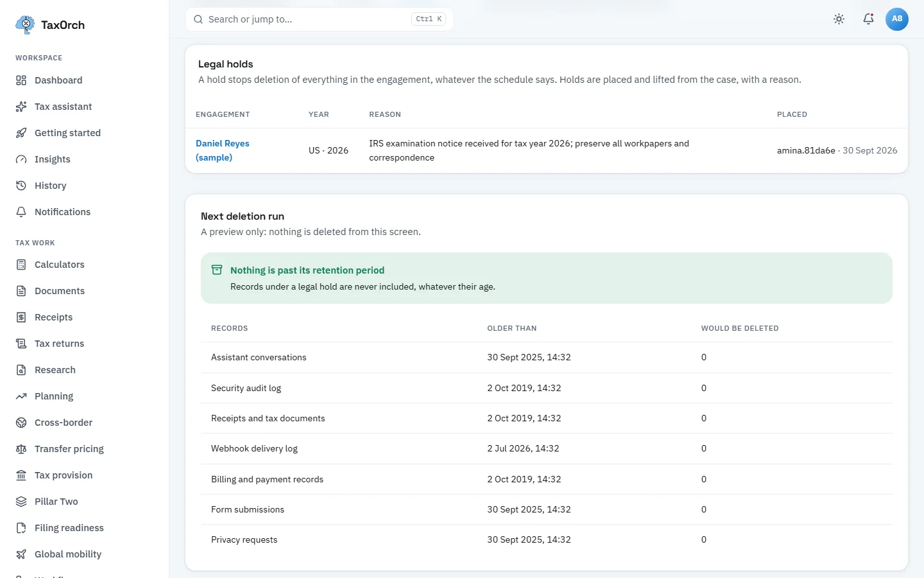Click 'amina.81da6e' placed-by text
This screenshot has height=578, width=924.
click(x=806, y=150)
